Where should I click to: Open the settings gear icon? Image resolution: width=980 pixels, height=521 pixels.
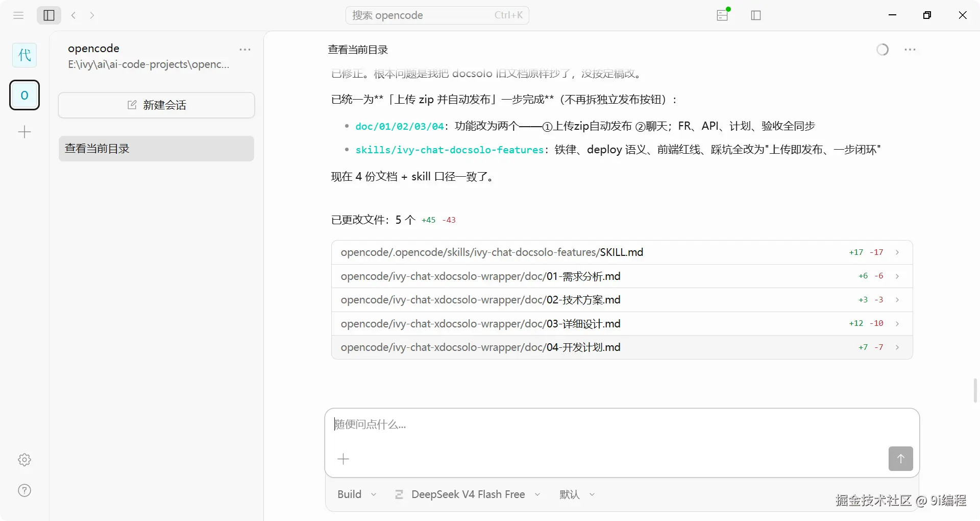(x=24, y=460)
